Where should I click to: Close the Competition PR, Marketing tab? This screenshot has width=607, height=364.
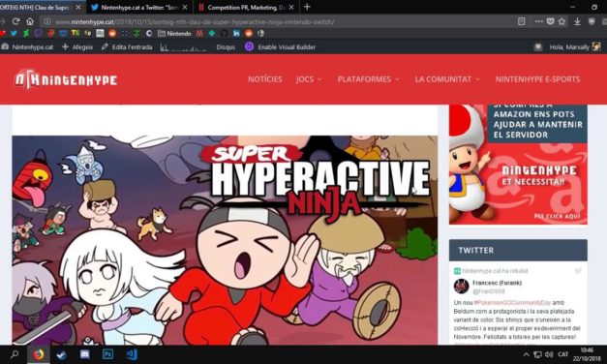click(x=291, y=7)
